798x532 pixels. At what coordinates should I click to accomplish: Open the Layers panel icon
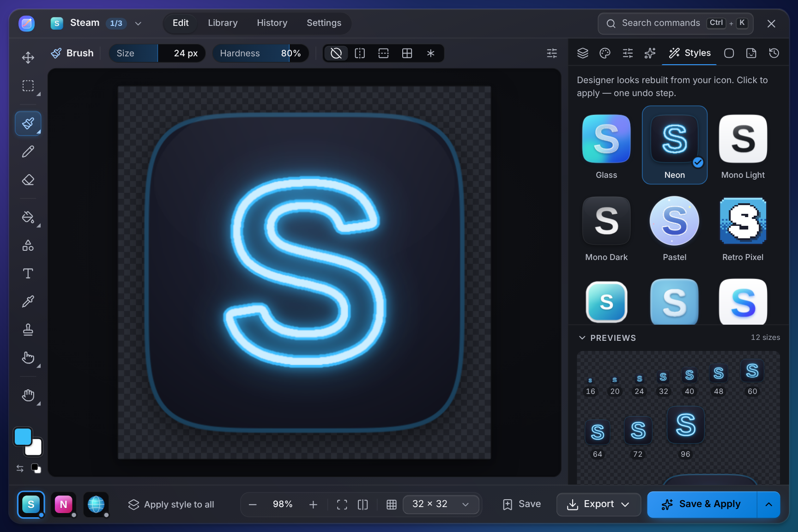(x=583, y=53)
